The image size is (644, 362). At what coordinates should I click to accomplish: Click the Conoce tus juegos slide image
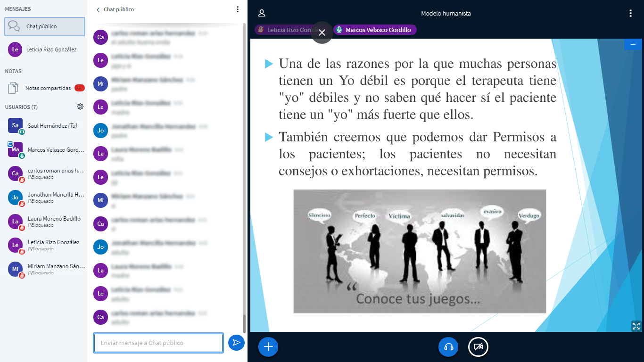420,251
